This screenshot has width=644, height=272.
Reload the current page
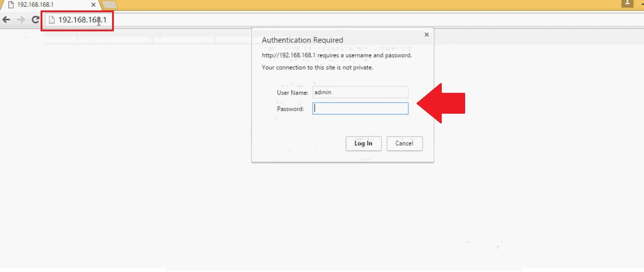[35, 20]
